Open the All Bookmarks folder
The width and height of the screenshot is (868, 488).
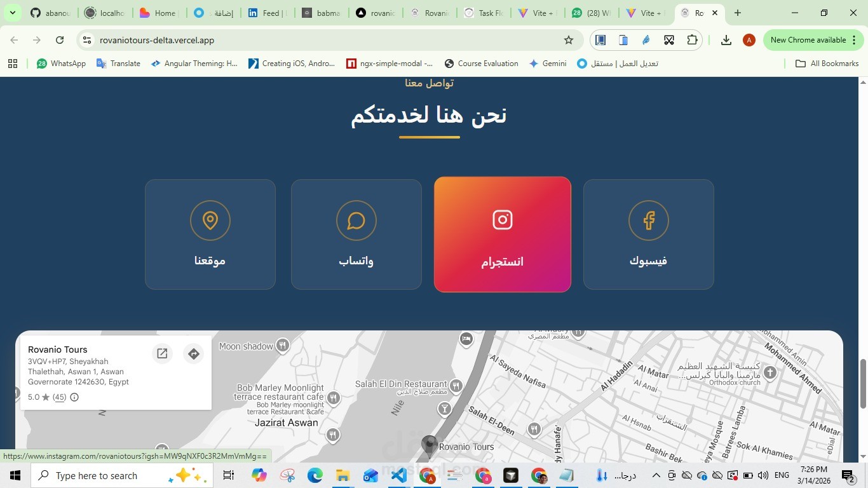pos(827,64)
